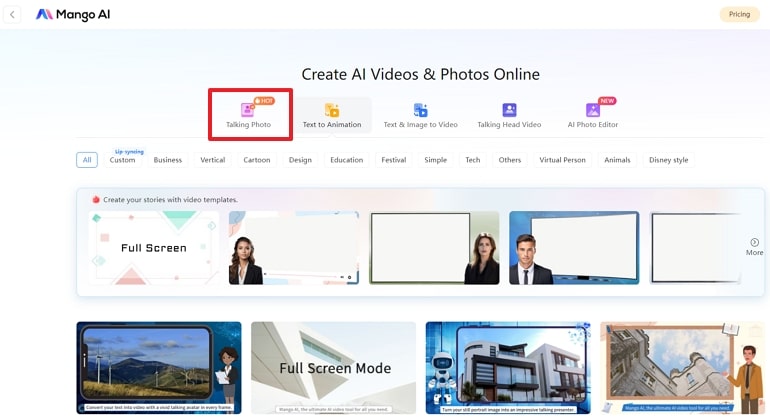The height and width of the screenshot is (420, 770).
Task: Open Text & Image to Video tool
Action: (x=420, y=115)
